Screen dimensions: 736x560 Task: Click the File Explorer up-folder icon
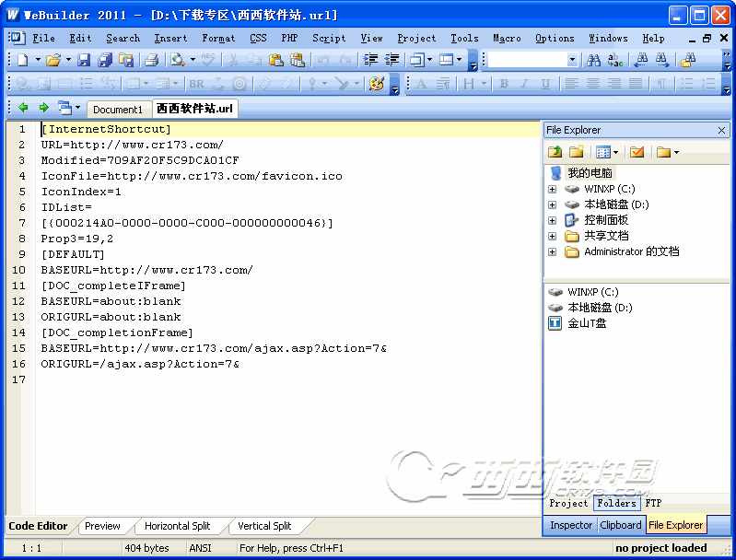point(555,152)
